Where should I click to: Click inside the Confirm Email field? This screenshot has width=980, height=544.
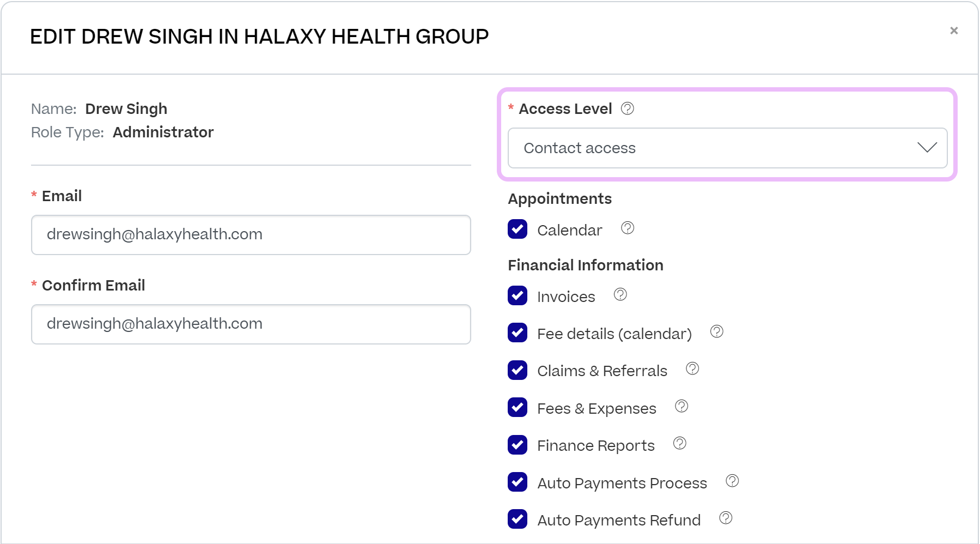(251, 324)
